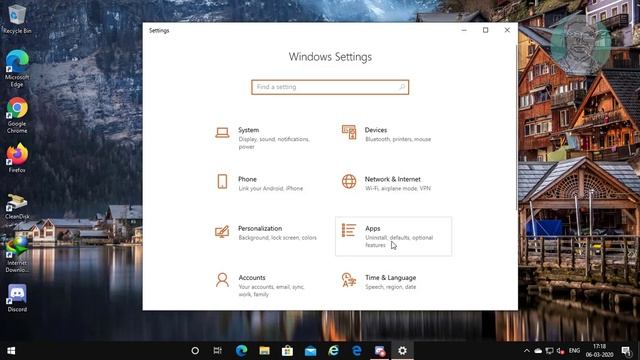Switch the ENG input language indicator
Image resolution: width=640 pixels, height=360 pixels.
pyautogui.click(x=574, y=351)
